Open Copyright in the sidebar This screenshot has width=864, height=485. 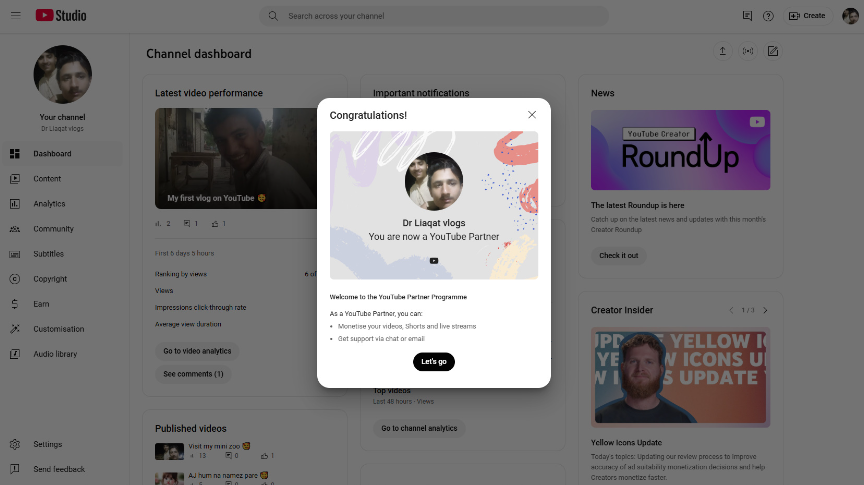pyautogui.click(x=62, y=279)
